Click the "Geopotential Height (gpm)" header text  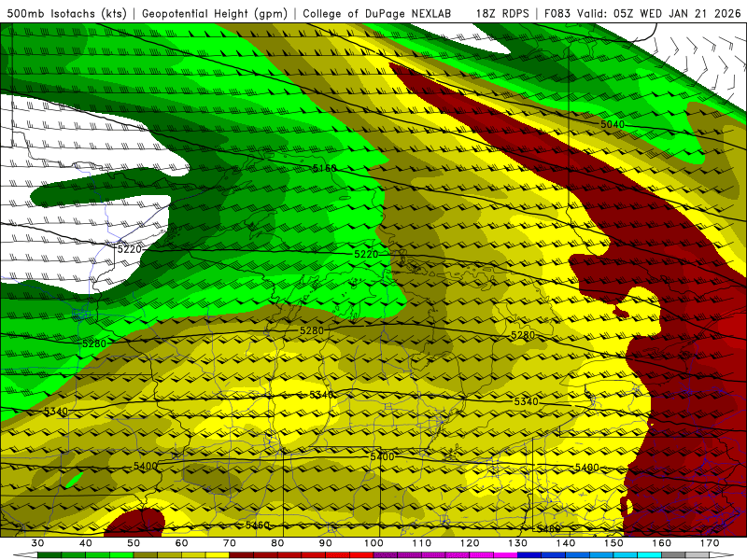[215, 13]
